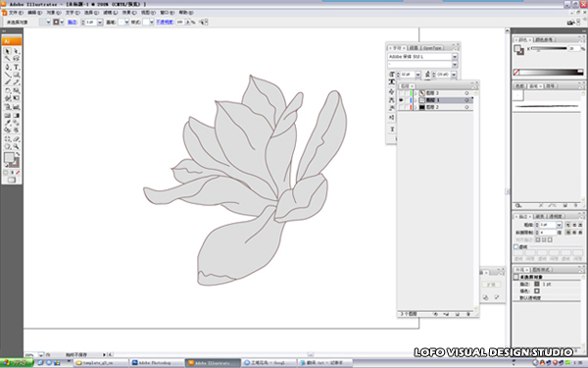Select the Rotate tool in toolbox
Viewport: 588px width, 368px height.
(7, 91)
